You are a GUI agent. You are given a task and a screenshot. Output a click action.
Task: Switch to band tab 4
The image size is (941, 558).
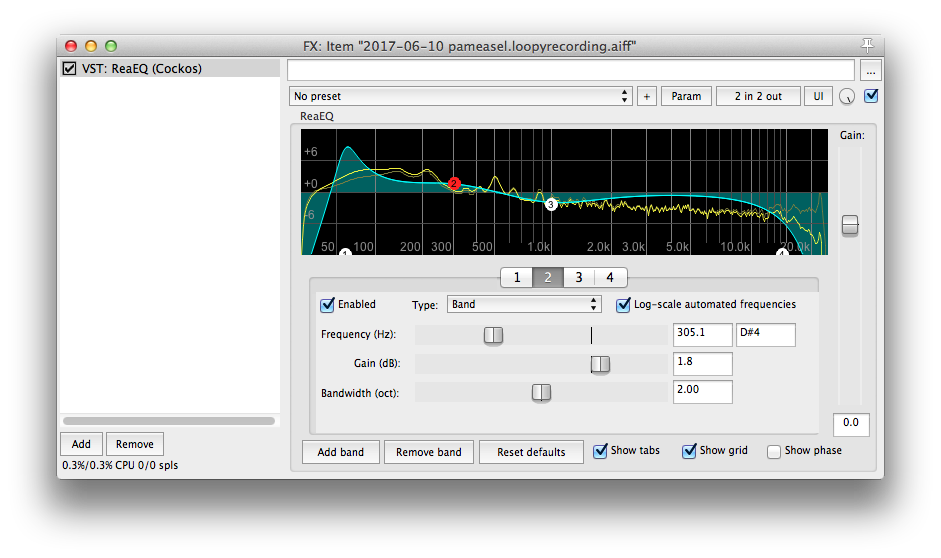point(610,277)
